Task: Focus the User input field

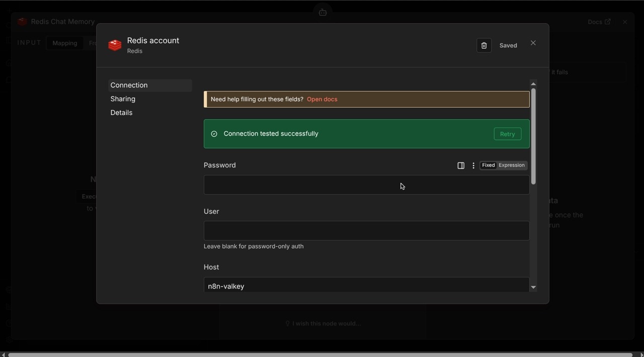Action: pyautogui.click(x=366, y=231)
